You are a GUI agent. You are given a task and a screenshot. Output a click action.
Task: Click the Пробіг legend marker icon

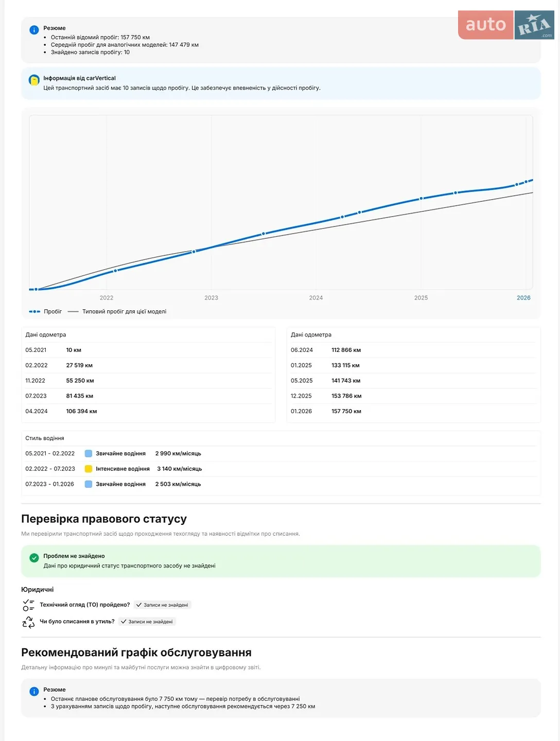(x=34, y=311)
